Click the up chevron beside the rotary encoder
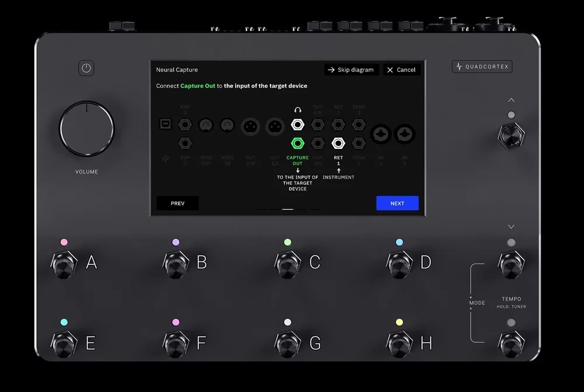Image resolution: width=584 pixels, height=392 pixels. 512,100
